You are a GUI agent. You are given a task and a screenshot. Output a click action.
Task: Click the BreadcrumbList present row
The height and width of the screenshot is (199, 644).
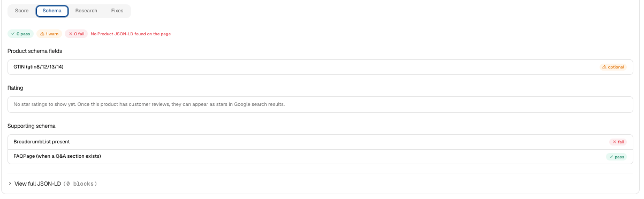(x=320, y=142)
